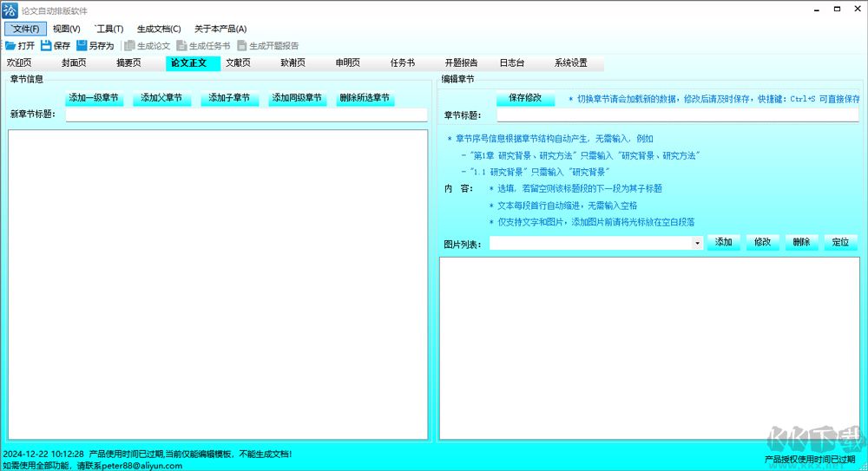Click the 删除 image button
The image size is (868, 471).
[801, 242]
